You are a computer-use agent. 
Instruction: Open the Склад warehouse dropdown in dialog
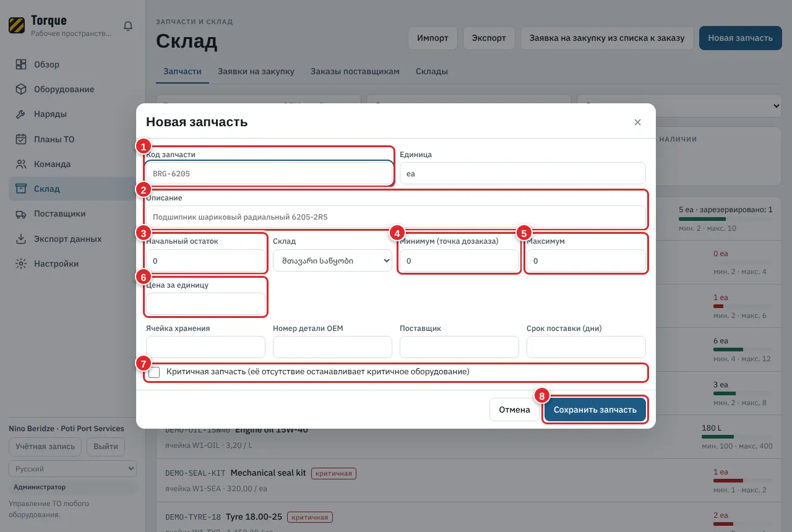click(332, 260)
